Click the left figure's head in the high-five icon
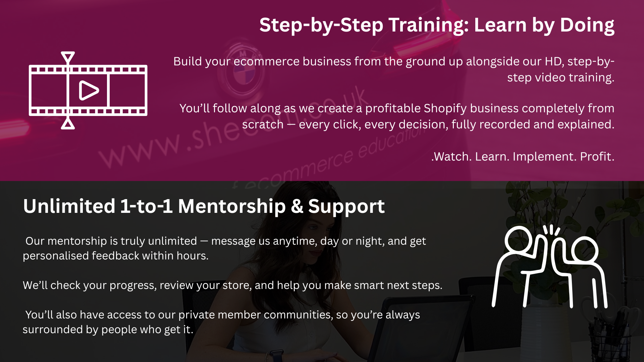Screen dimensions: 644x362 [x=519, y=240]
